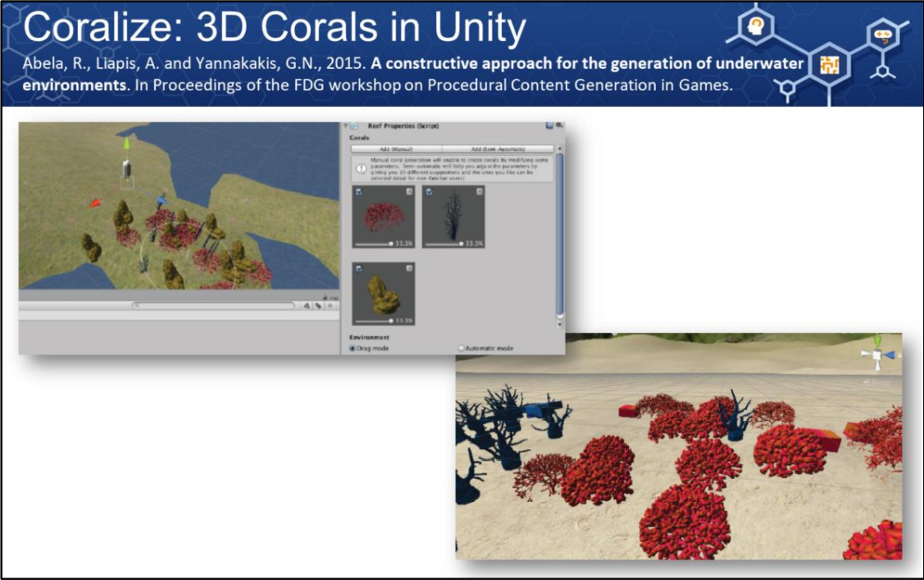This screenshot has height=580, width=924.
Task: Click the green Y-axis arrow of the gizmo
Action: pos(126,144)
